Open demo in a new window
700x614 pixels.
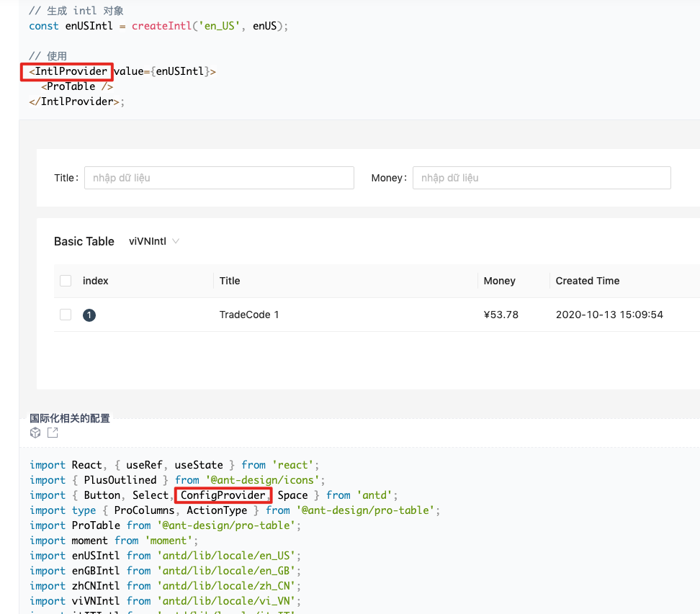51,432
